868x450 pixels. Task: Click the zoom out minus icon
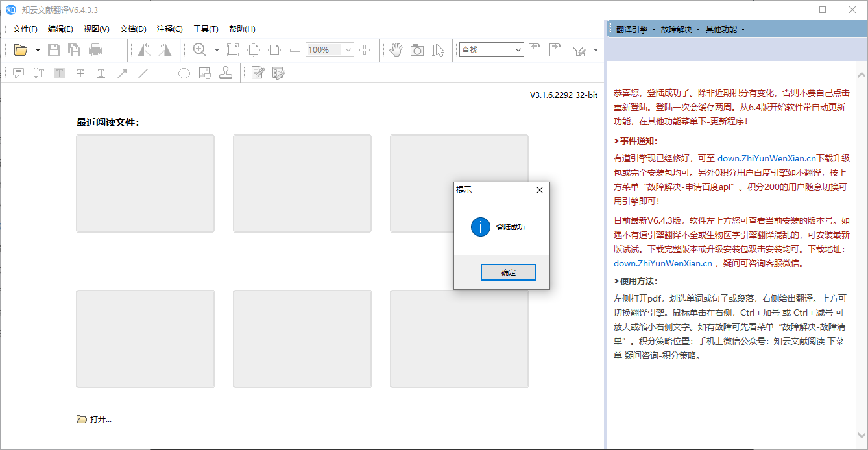coord(295,50)
